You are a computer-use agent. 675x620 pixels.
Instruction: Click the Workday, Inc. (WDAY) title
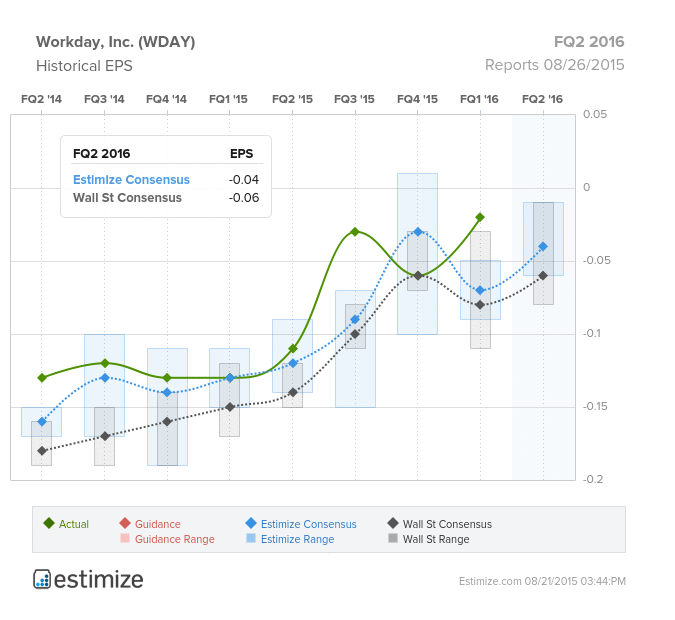116,42
